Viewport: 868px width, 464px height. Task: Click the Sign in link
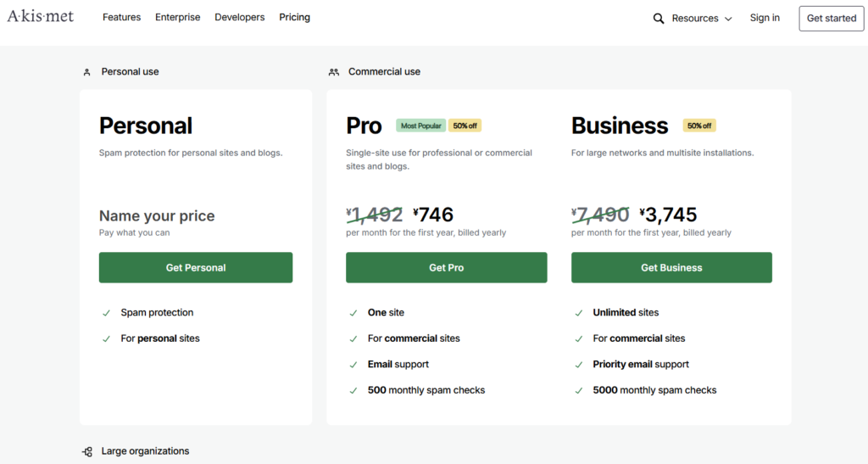coord(765,18)
